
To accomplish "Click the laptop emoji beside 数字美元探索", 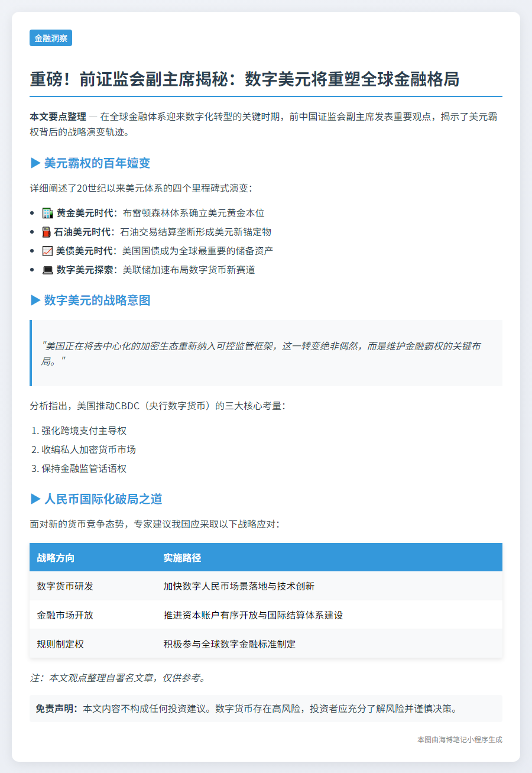I will point(48,270).
